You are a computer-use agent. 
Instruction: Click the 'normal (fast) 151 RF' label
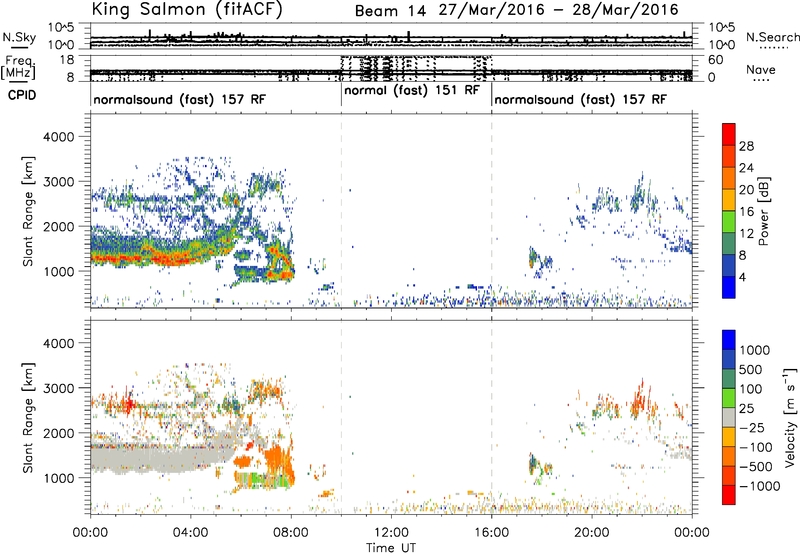(x=412, y=90)
